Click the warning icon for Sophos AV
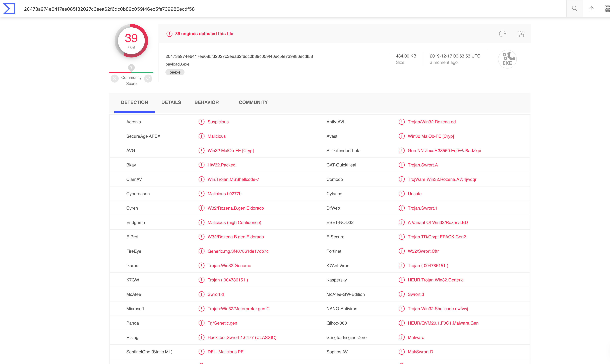 tap(402, 352)
